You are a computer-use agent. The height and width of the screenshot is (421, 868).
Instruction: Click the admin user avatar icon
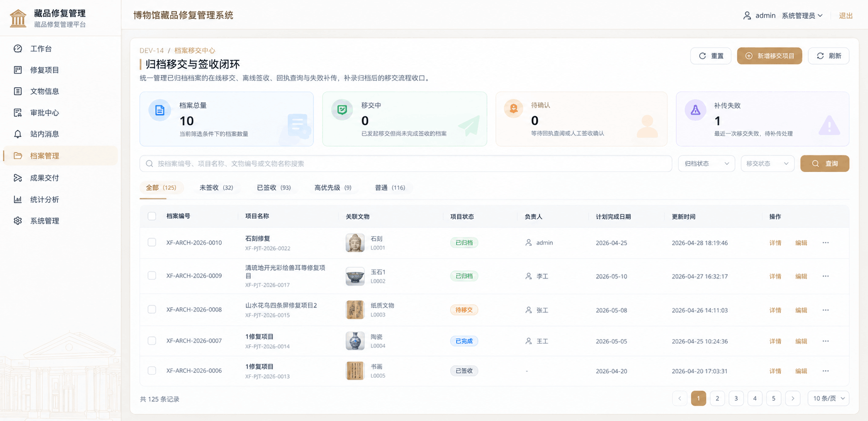click(x=747, y=15)
